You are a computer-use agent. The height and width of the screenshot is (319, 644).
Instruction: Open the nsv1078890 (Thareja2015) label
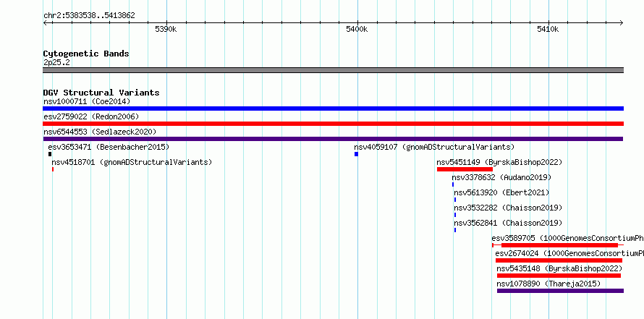click(548, 284)
